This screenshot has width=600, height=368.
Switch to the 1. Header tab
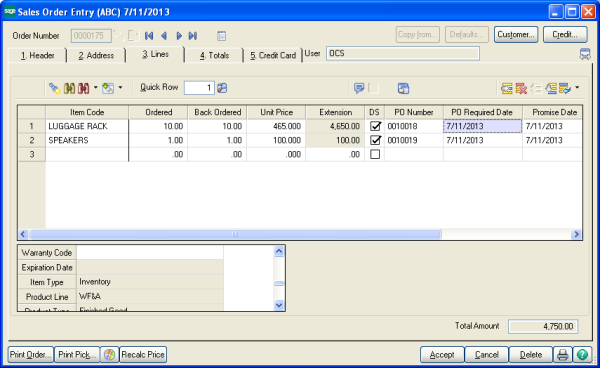tap(38, 55)
